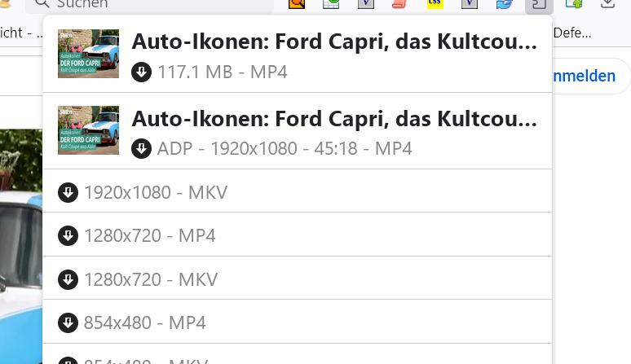The image size is (631, 364).
Task: Open the red scroll extension icon
Action: (x=399, y=3)
